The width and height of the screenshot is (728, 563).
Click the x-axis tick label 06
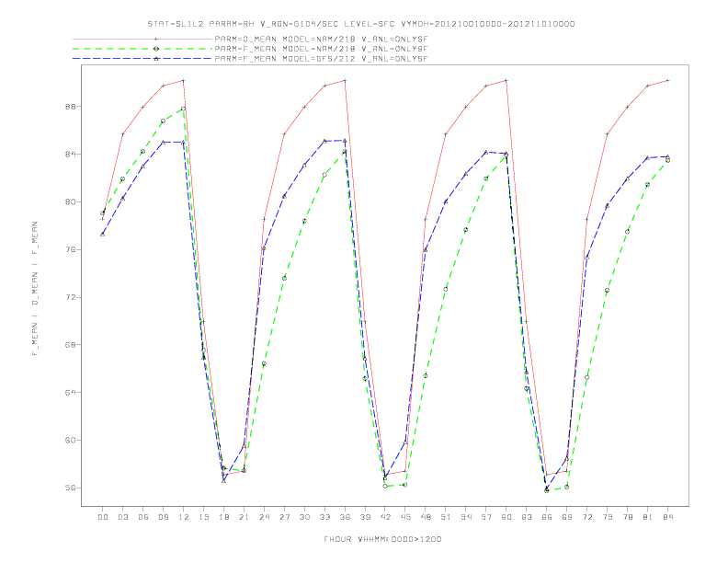coord(143,517)
